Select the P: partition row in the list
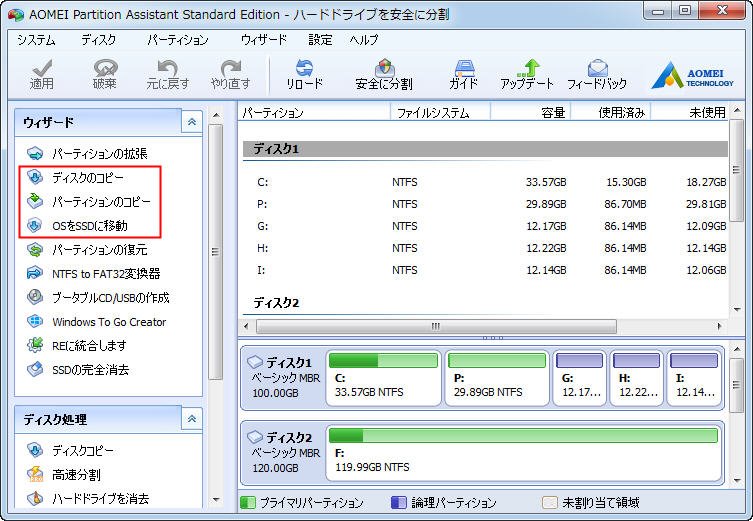 [485, 205]
